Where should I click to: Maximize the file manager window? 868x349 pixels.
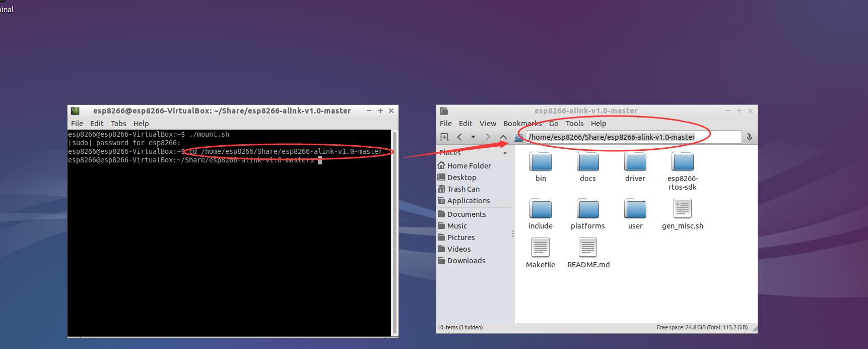coord(740,110)
